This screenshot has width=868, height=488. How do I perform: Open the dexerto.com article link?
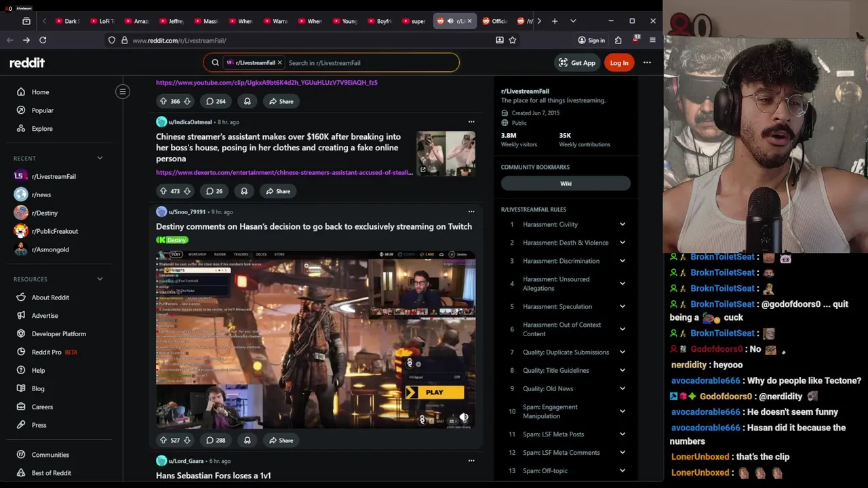point(284,172)
